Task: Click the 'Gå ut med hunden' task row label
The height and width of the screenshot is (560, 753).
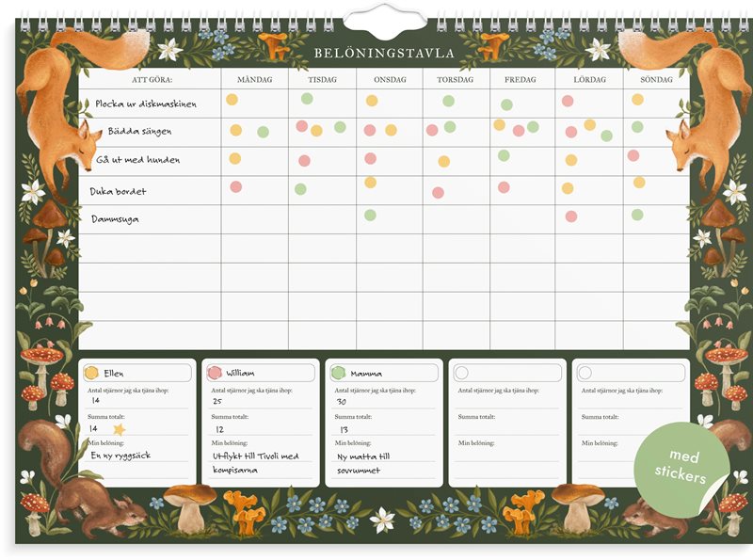Action: coord(137,160)
